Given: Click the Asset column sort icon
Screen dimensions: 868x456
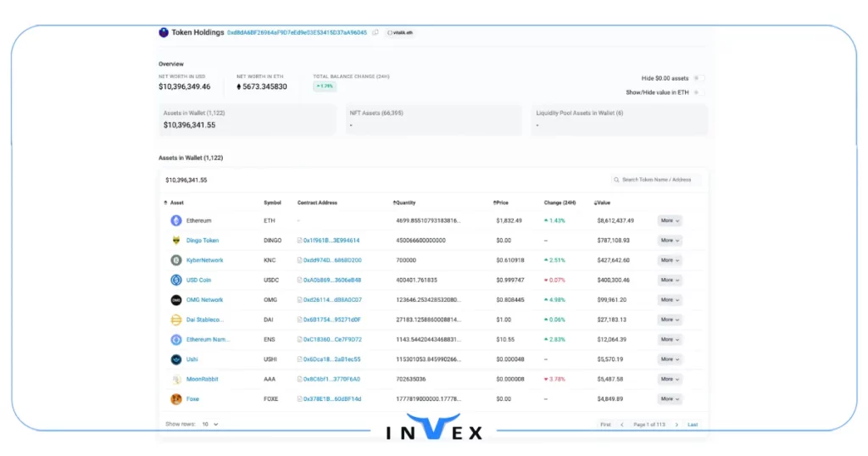Looking at the screenshot, I should pyautogui.click(x=165, y=203).
